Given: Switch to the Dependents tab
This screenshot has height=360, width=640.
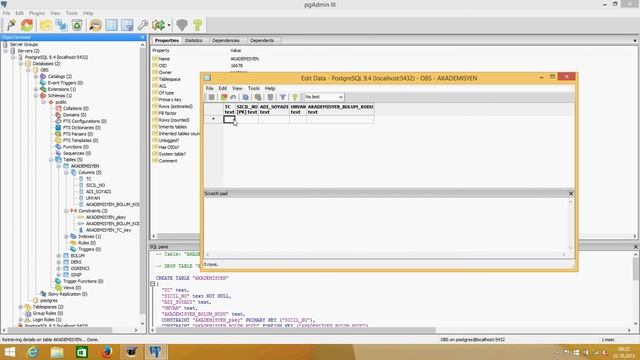Looking at the screenshot, I should 262,40.
